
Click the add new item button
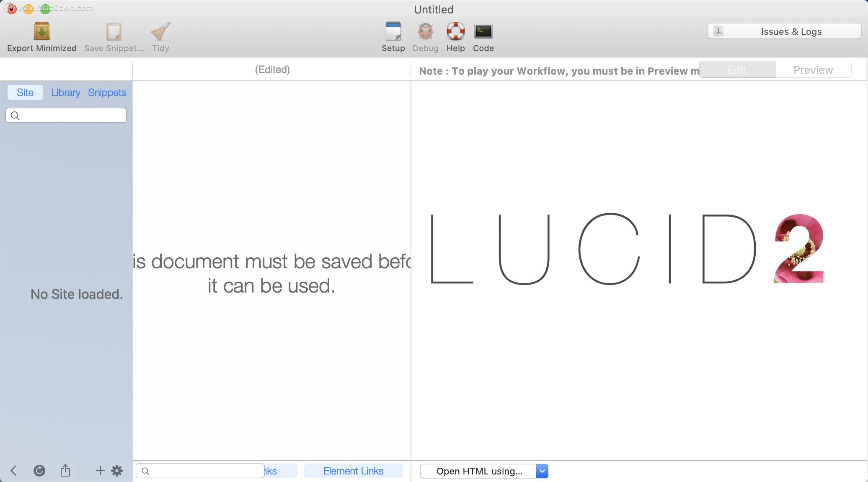coord(99,470)
